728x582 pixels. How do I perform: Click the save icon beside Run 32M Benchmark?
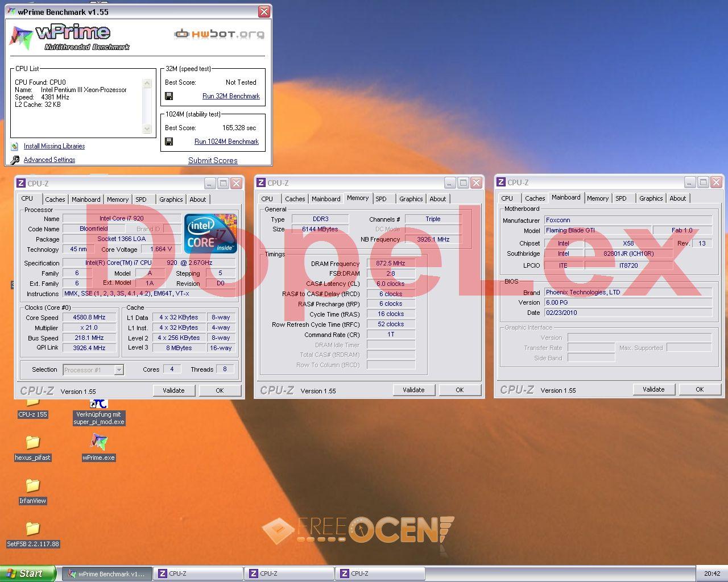(x=169, y=96)
